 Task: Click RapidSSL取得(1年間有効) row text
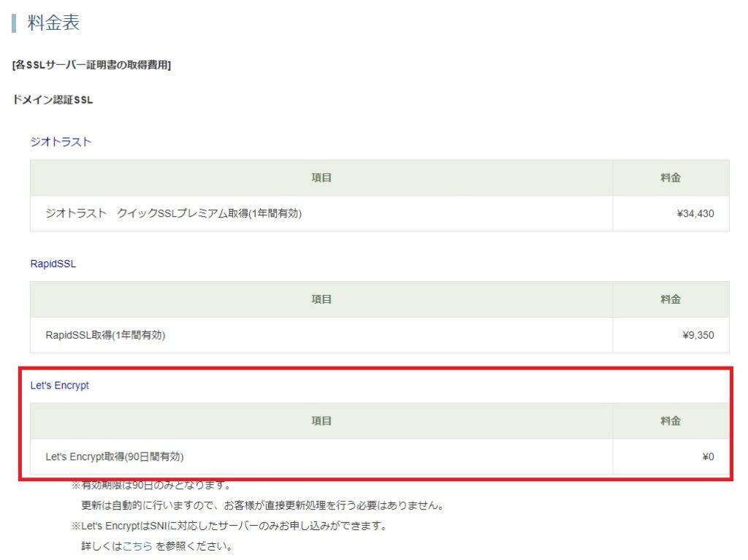105,335
